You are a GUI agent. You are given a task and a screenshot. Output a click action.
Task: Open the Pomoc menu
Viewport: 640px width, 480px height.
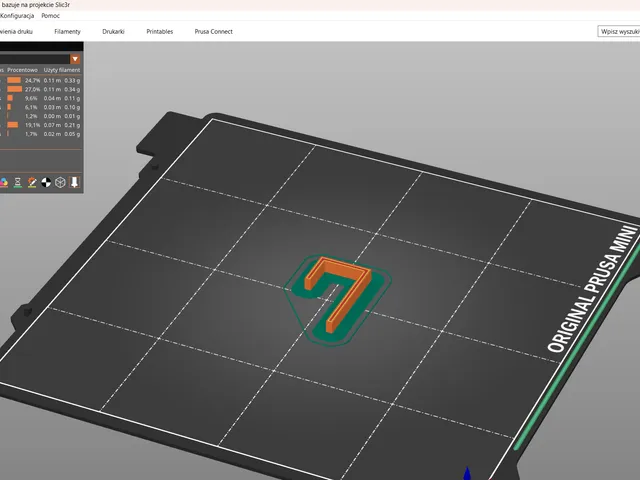[x=51, y=16]
